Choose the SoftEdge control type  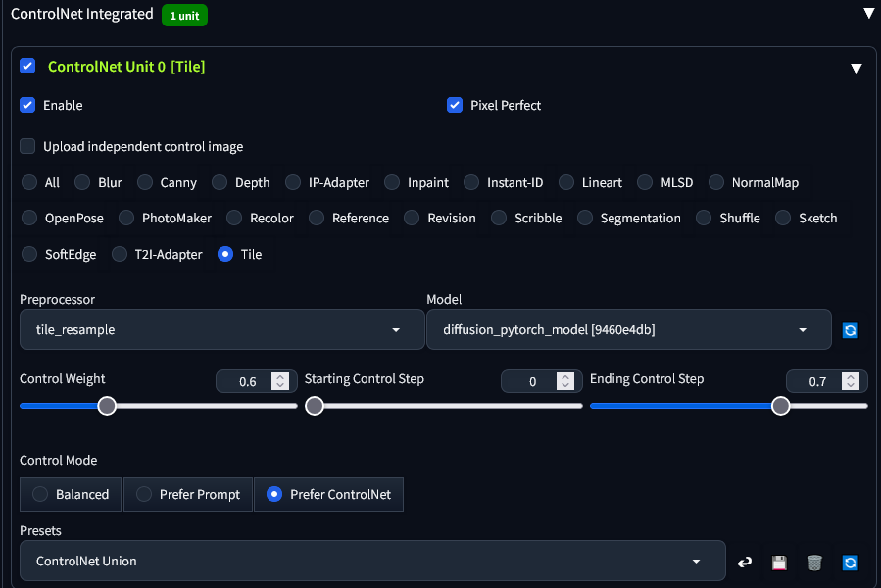click(x=29, y=254)
